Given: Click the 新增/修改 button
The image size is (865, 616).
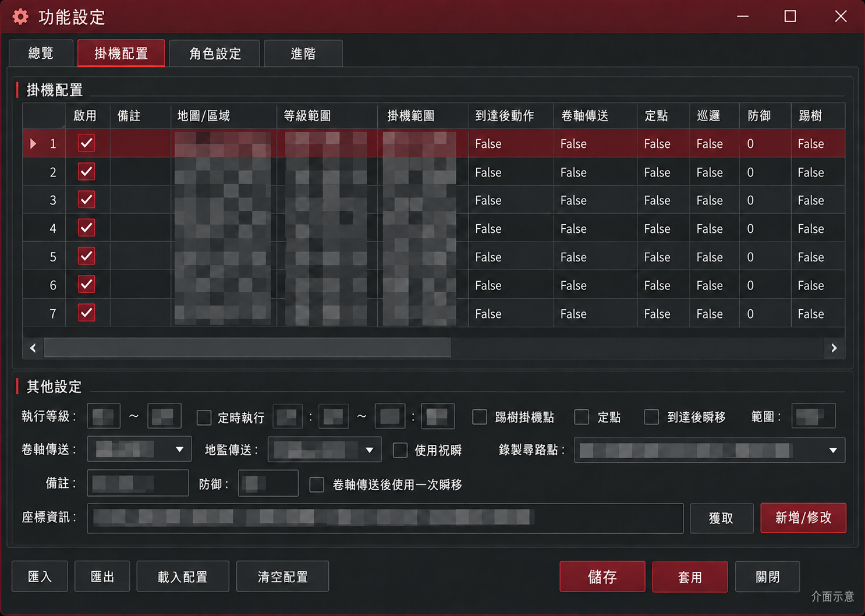Looking at the screenshot, I should [803, 518].
